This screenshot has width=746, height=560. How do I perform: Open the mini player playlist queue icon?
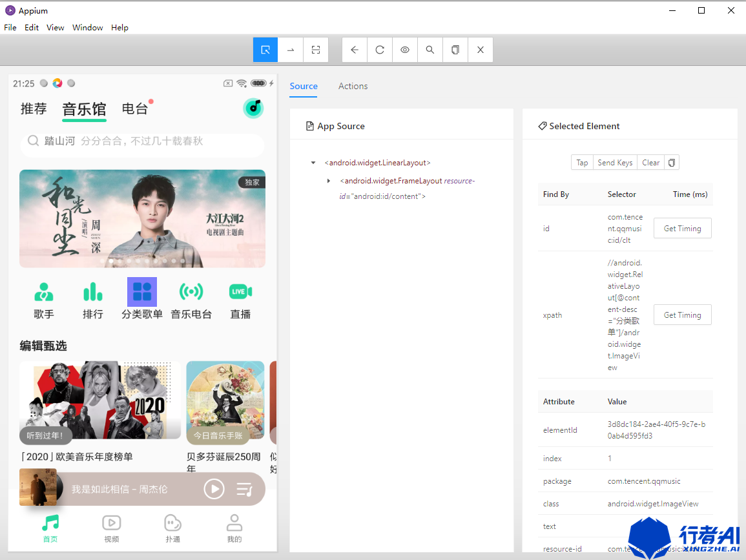click(245, 489)
